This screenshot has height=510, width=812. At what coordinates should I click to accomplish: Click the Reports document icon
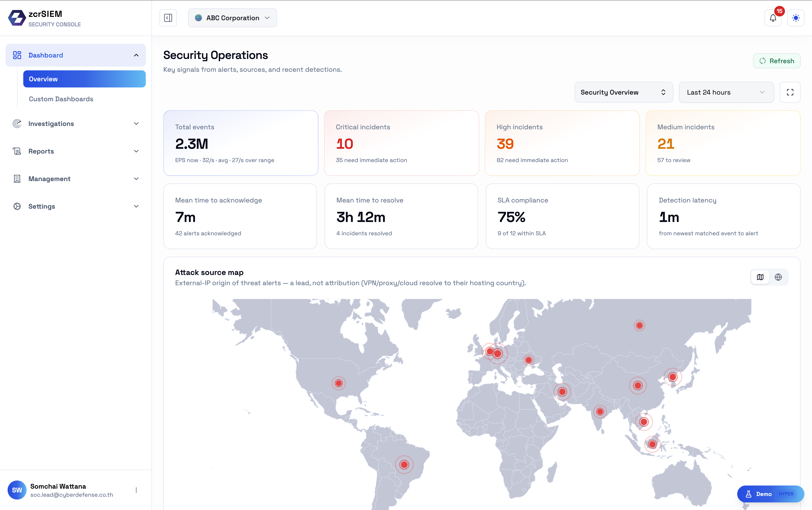(17, 151)
